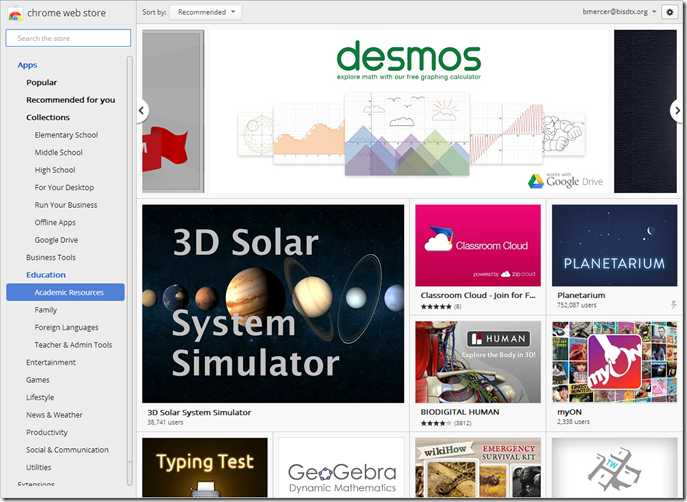Go to previous carousel slide arrow

(142, 110)
